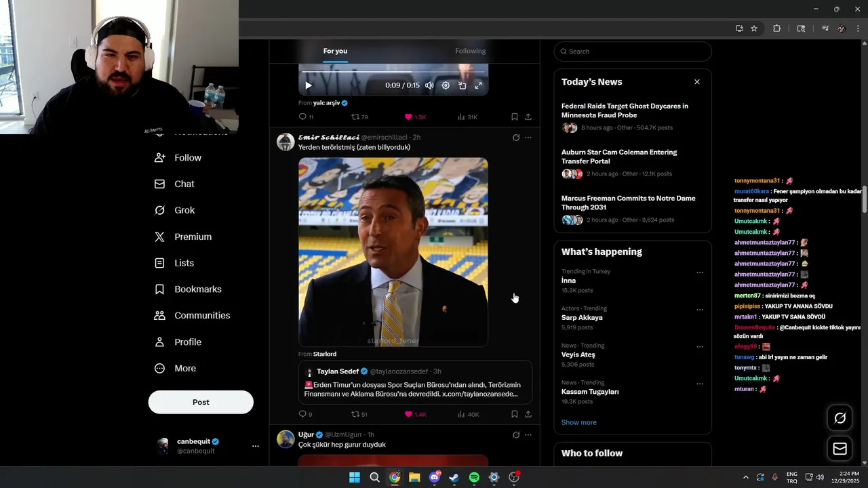Open Profile in the sidebar

tap(178, 342)
